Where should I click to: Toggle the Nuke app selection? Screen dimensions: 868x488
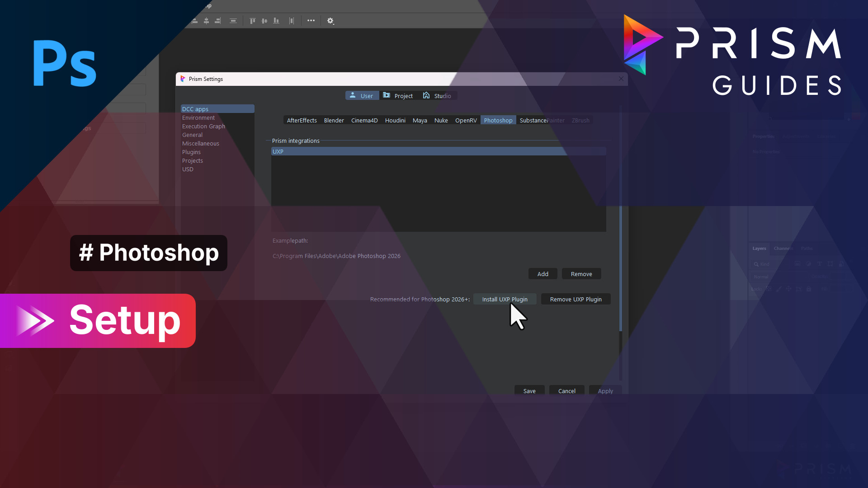(x=441, y=120)
